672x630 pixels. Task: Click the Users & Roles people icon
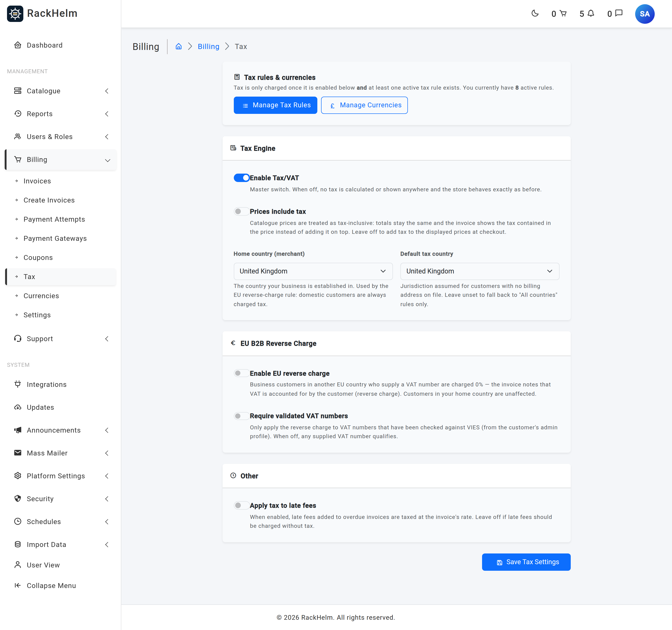[18, 136]
